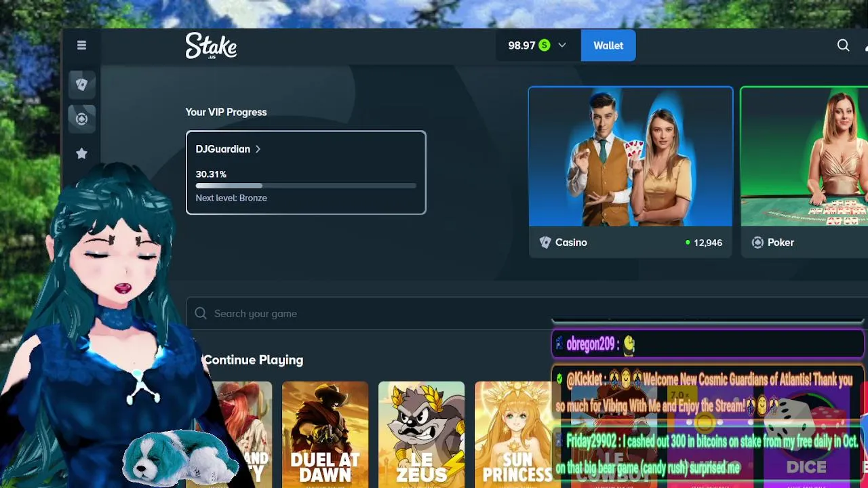The height and width of the screenshot is (488, 868).
Task: Open the casino cards sidebar icon
Action: [81, 84]
